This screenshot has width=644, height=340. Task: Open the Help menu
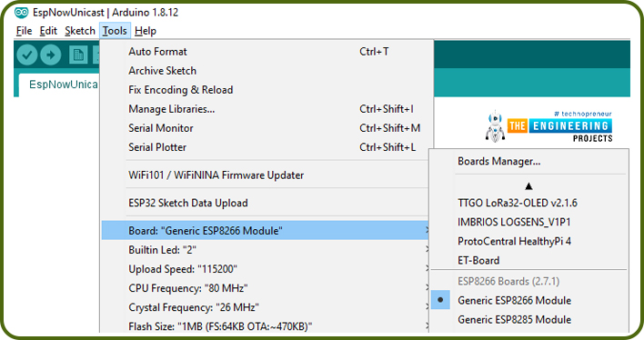click(146, 31)
